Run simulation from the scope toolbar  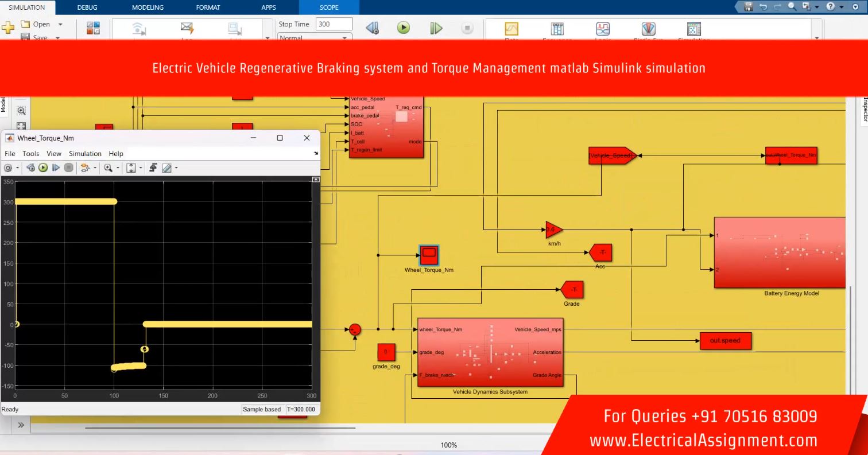[x=43, y=168]
